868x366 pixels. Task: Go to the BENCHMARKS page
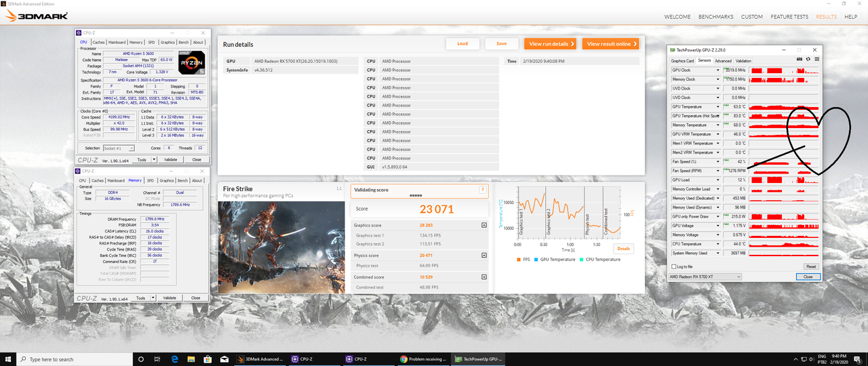pos(716,17)
